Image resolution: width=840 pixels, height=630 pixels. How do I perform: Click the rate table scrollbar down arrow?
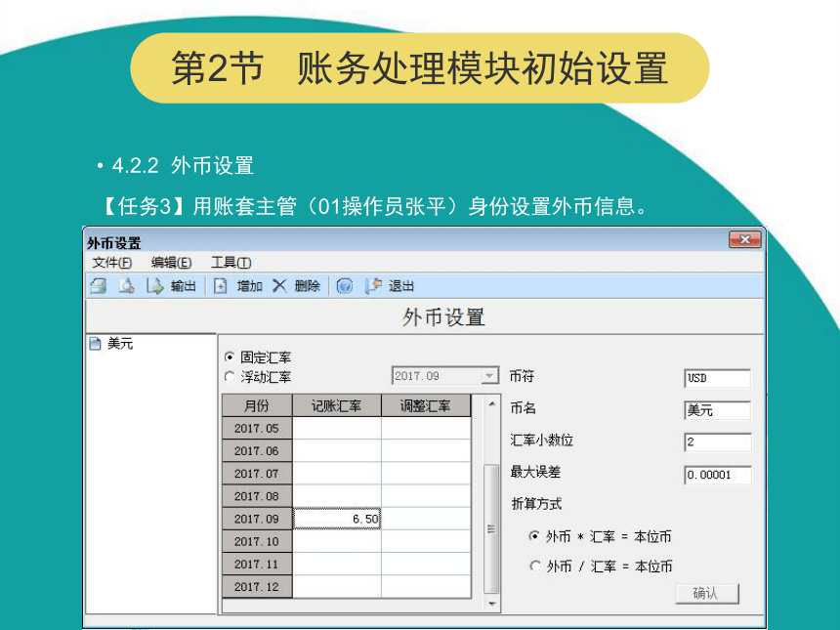(491, 604)
